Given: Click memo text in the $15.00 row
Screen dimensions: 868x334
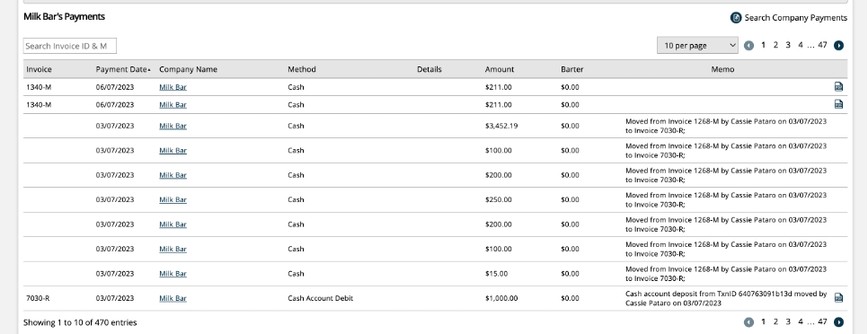Looking at the screenshot, I should point(726,273).
